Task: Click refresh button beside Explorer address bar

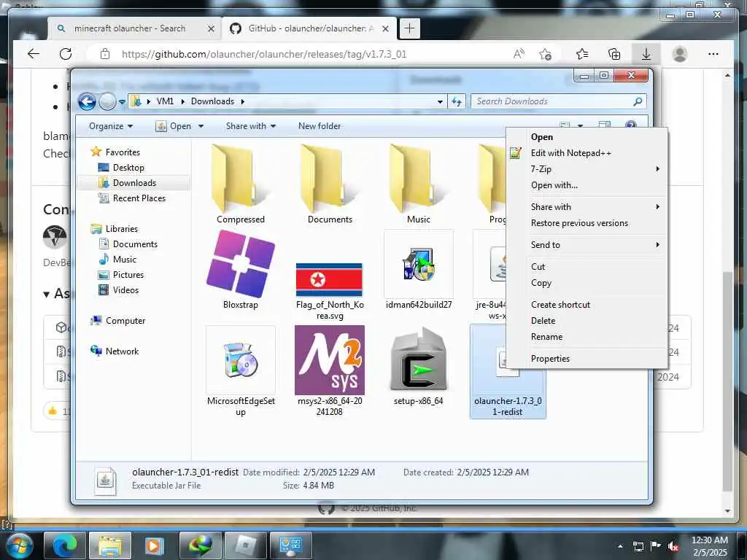Action: [457, 101]
